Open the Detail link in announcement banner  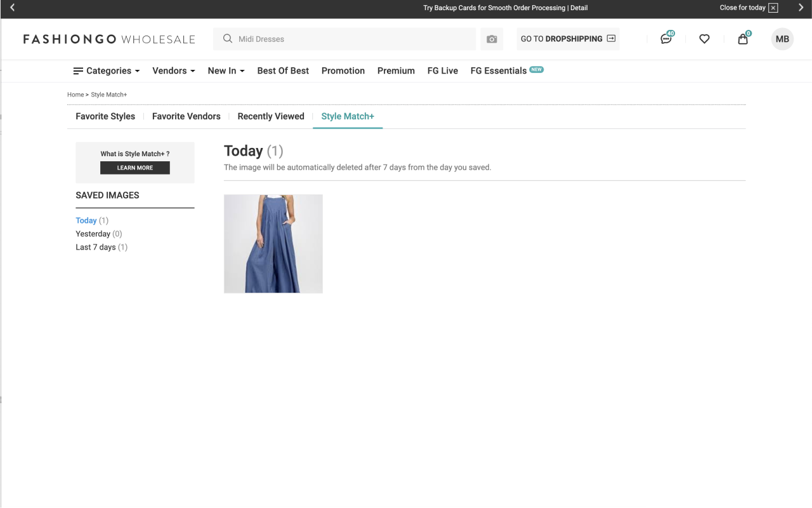(579, 8)
